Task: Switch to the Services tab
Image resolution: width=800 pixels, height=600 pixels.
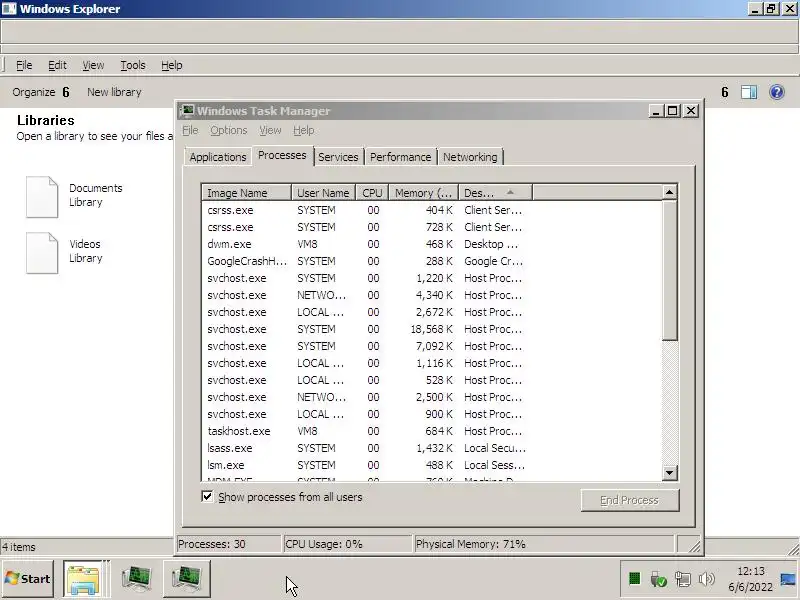Action: (x=338, y=157)
